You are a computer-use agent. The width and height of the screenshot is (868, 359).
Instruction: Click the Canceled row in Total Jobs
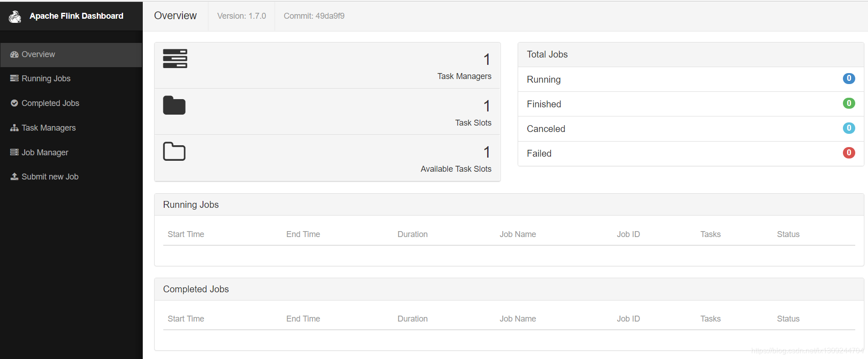point(691,129)
